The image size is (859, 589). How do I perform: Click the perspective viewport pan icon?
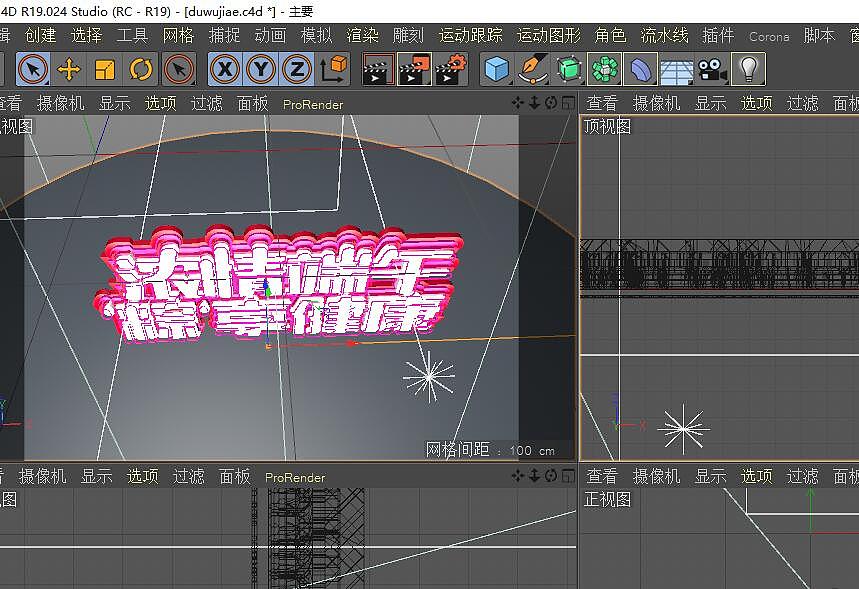tap(518, 102)
